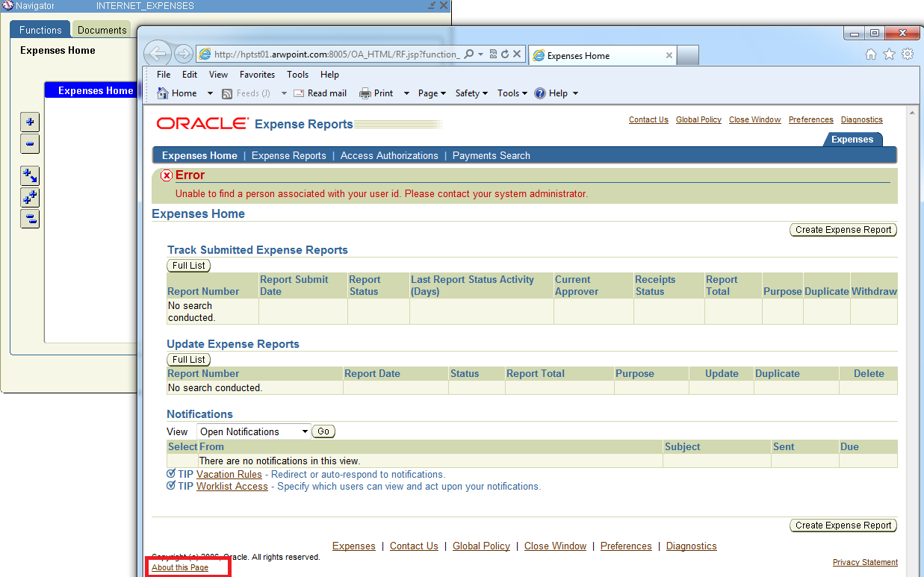
Task: Click Full List under Track Submitted Expense Reports
Action: [189, 266]
